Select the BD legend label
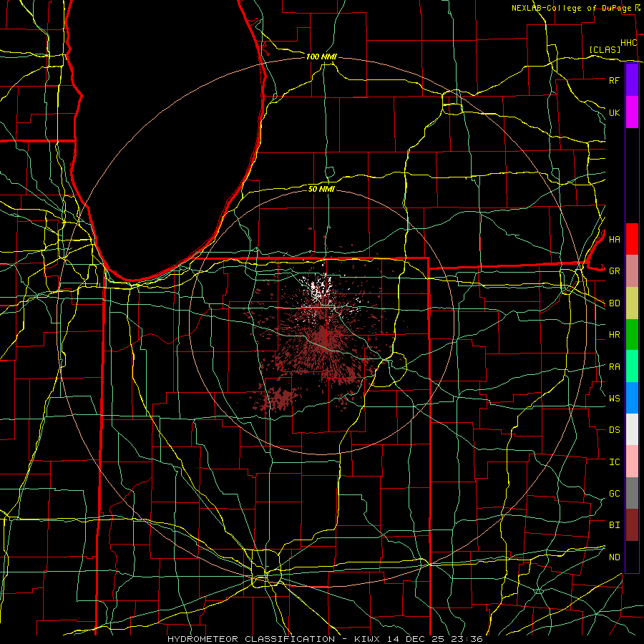Screen dimensions: 644x644 [x=614, y=303]
